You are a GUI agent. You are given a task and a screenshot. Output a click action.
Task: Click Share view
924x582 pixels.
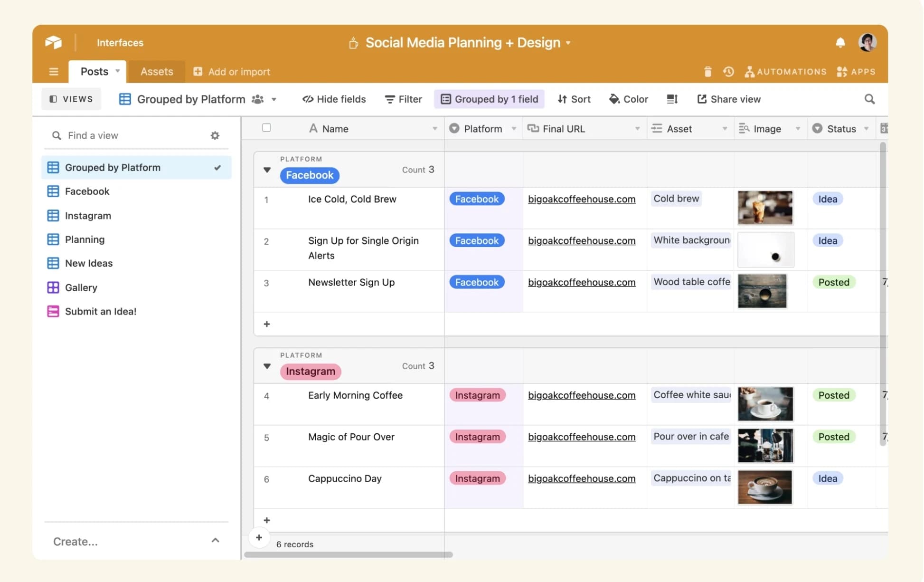coord(730,99)
